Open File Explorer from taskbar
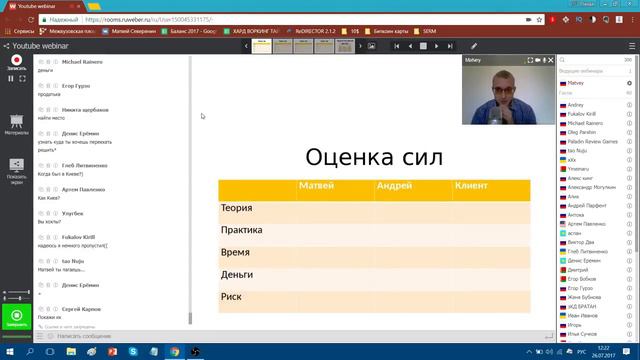 [x=71, y=351]
